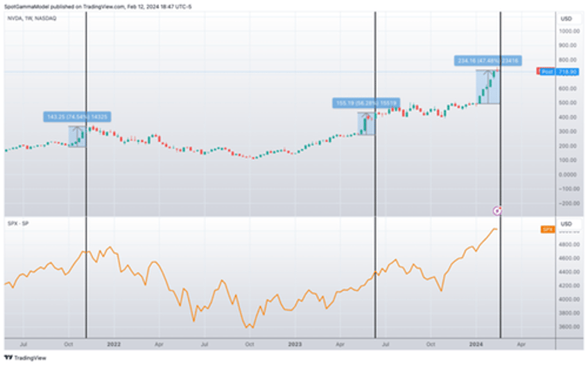Click the 1000.00 price scale label
This screenshot has width=588, height=365.
(569, 31)
